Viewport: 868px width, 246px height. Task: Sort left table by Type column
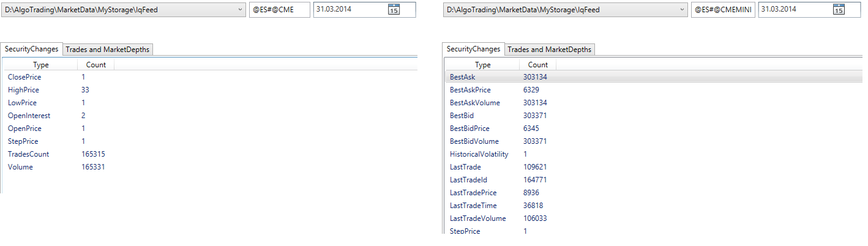(41, 64)
